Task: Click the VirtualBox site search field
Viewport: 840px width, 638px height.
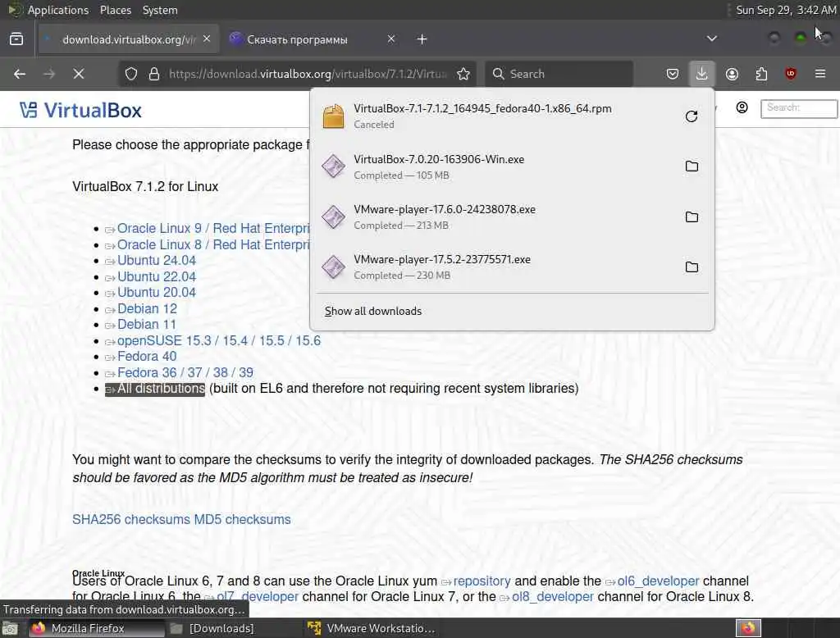Action: (798, 108)
